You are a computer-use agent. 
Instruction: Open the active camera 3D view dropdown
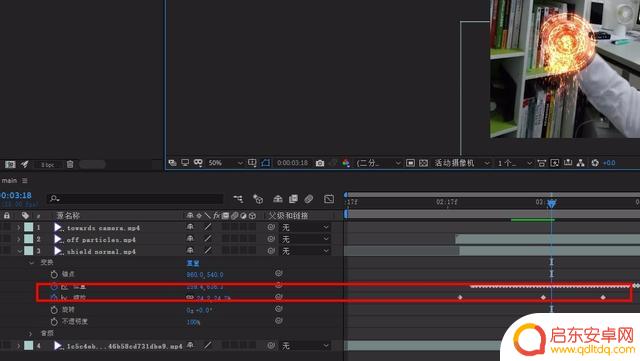pos(462,163)
